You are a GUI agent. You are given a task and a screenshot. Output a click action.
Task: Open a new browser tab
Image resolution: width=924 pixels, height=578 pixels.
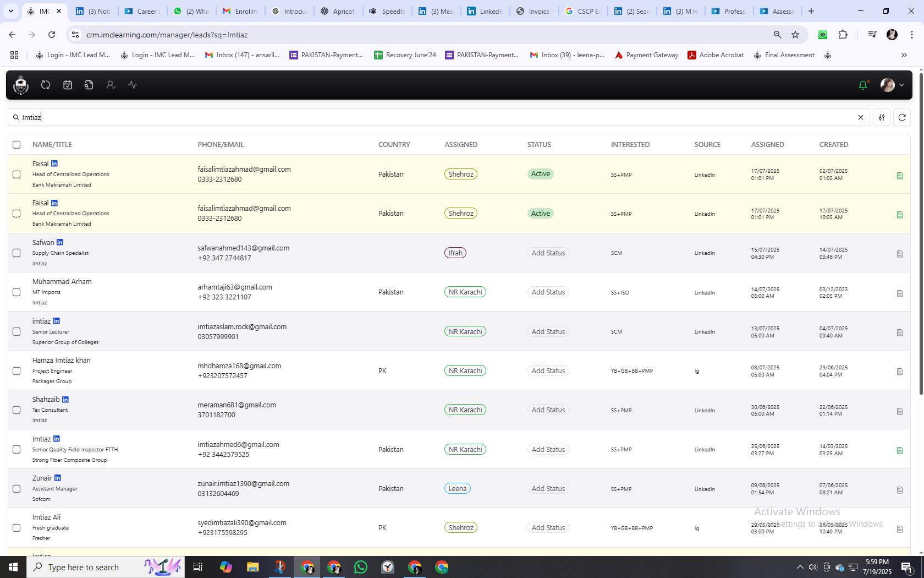tap(811, 11)
